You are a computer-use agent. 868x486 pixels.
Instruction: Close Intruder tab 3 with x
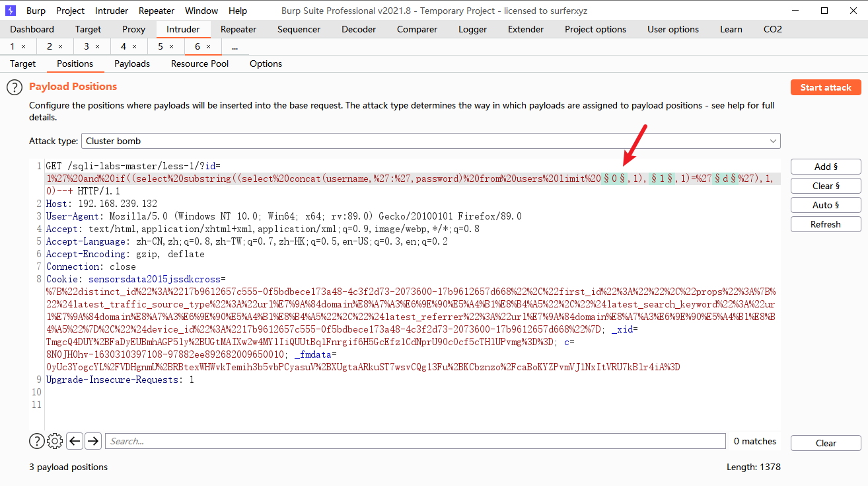point(98,46)
